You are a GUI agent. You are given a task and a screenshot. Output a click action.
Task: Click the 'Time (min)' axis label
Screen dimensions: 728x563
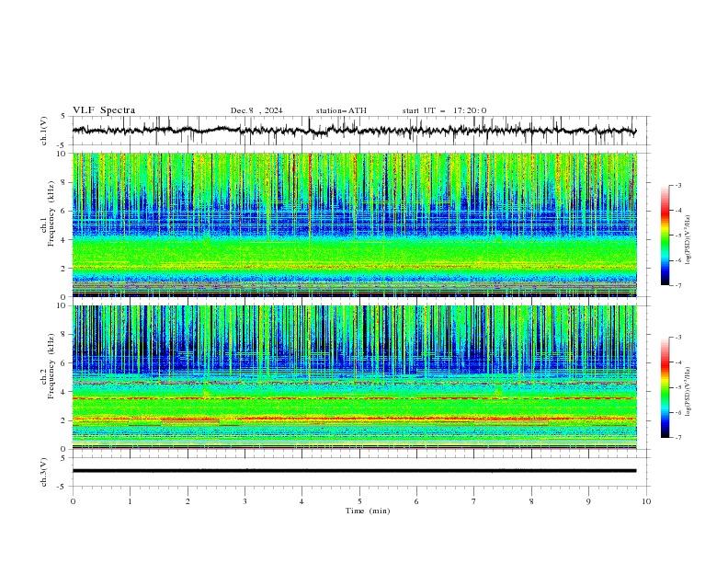click(x=368, y=511)
